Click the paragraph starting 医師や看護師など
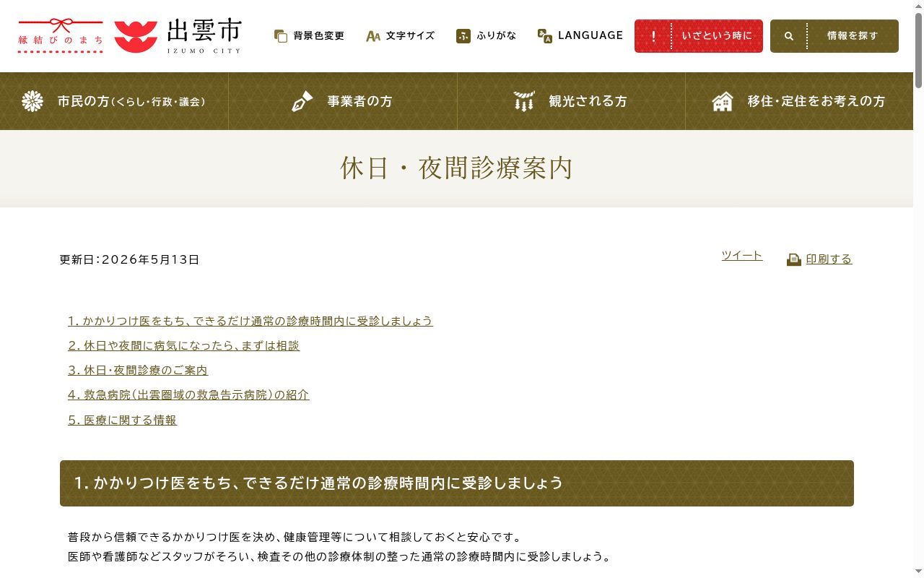The height and width of the screenshot is (578, 924). [x=339, y=557]
